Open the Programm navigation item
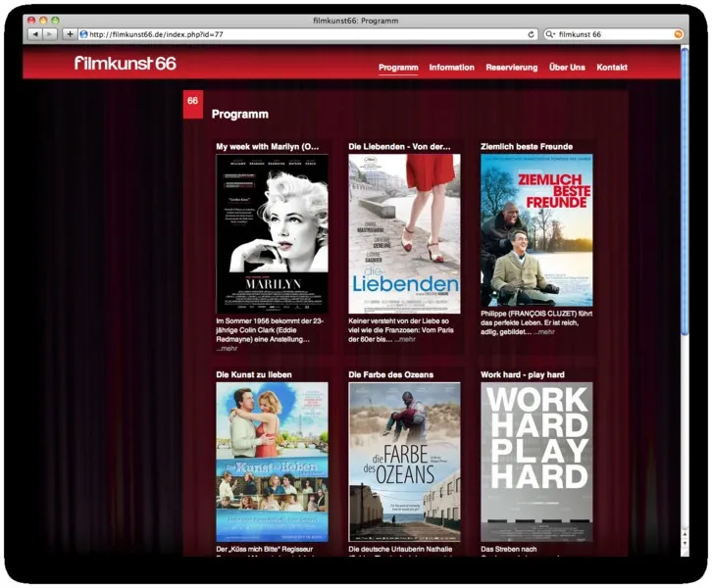Screen dimensions: 712x588 (x=398, y=68)
